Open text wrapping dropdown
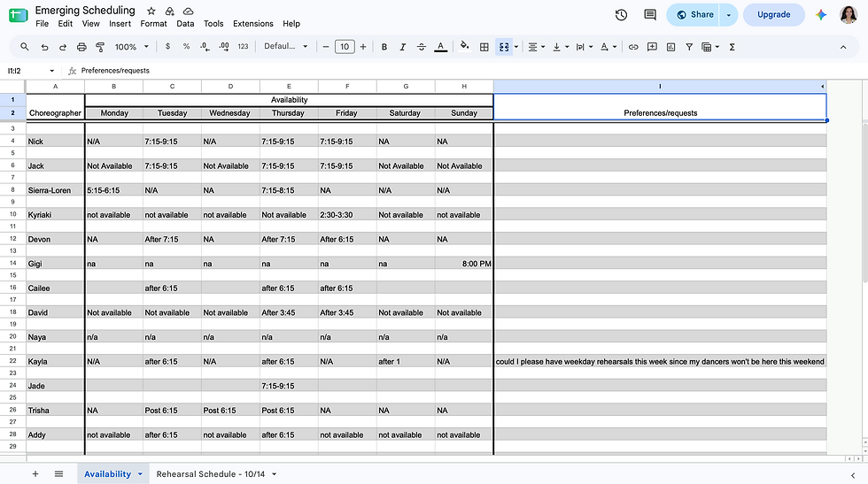The height and width of the screenshot is (484, 868). (x=584, y=47)
